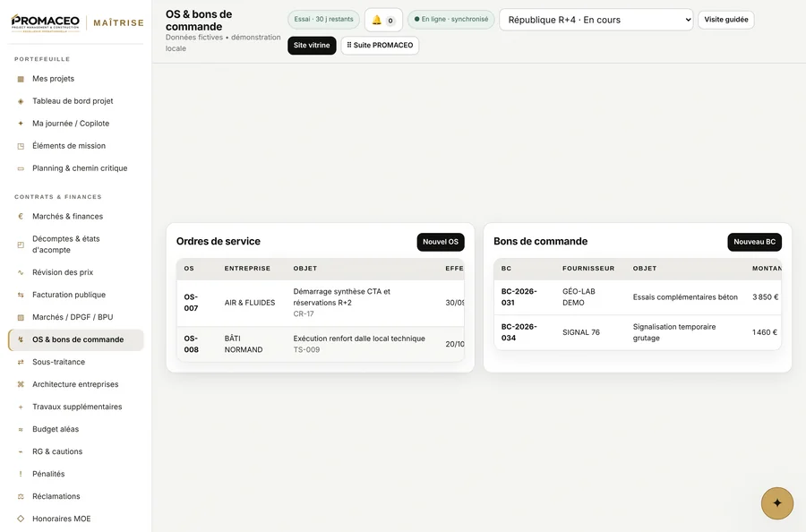The height and width of the screenshot is (532, 806).
Task: Click the 1 460 € amount
Action: 765,332
